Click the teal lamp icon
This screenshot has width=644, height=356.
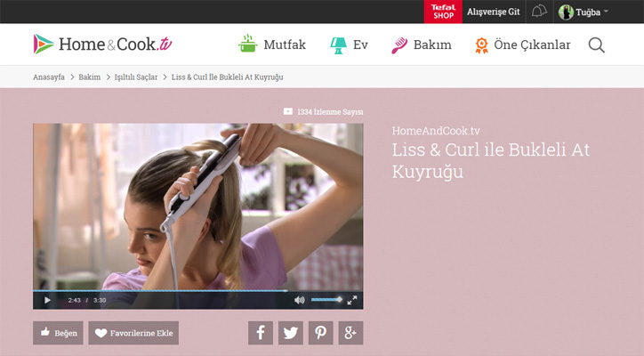[x=338, y=45]
